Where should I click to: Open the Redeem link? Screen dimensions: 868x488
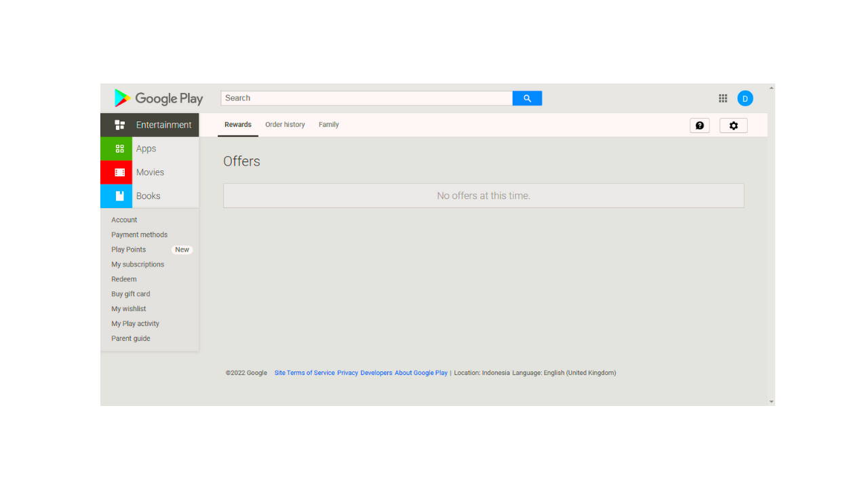pyautogui.click(x=124, y=279)
